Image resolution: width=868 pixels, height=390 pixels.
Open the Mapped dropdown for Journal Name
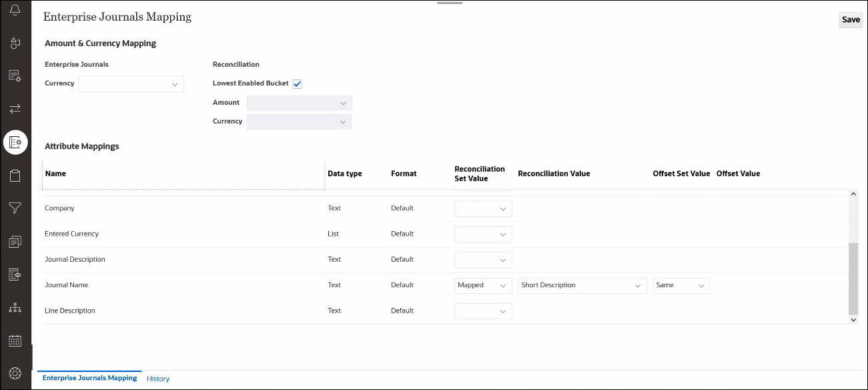[482, 285]
